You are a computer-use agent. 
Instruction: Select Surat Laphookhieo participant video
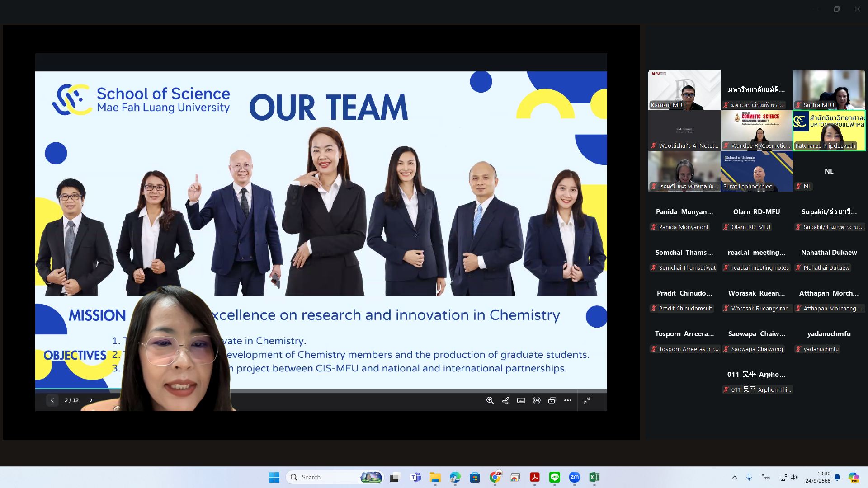tap(756, 171)
